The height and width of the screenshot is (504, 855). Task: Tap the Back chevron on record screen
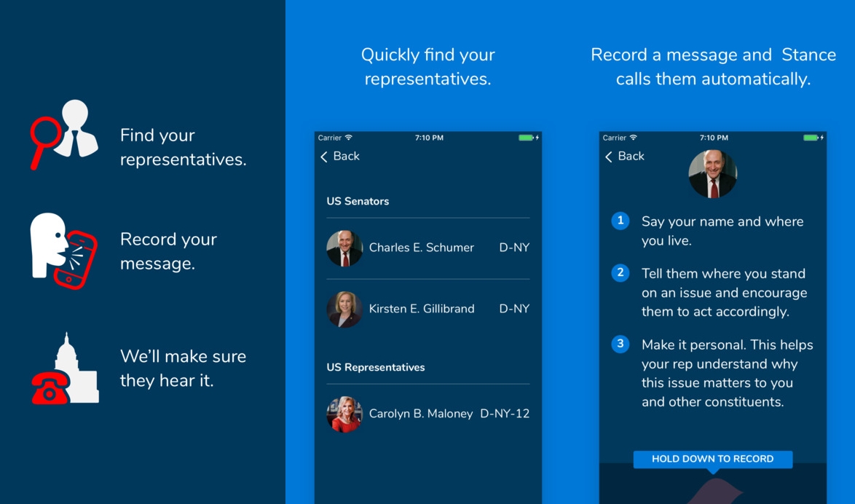pos(610,157)
